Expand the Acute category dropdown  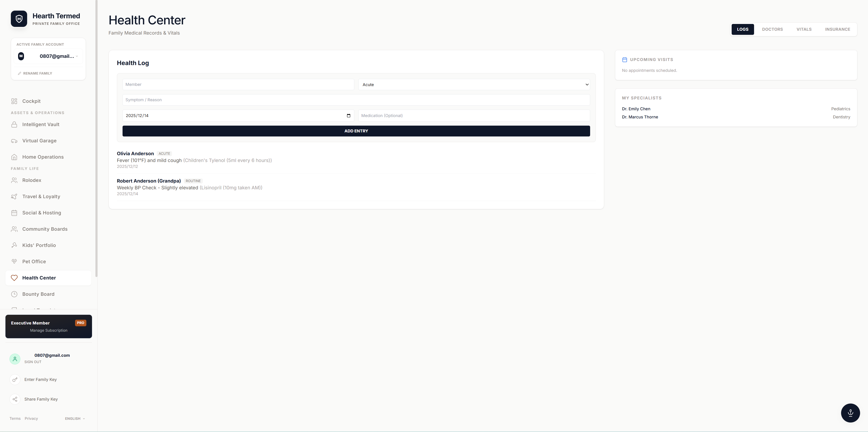coord(474,85)
